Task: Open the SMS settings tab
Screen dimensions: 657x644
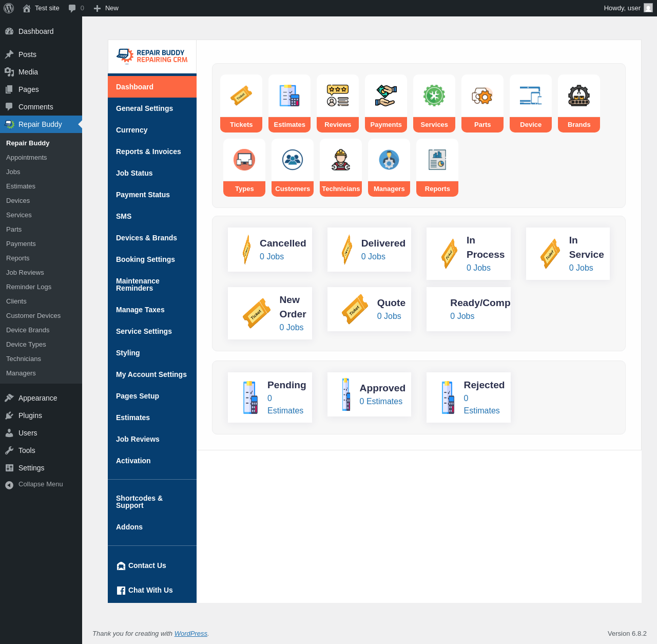Action: [x=152, y=216]
